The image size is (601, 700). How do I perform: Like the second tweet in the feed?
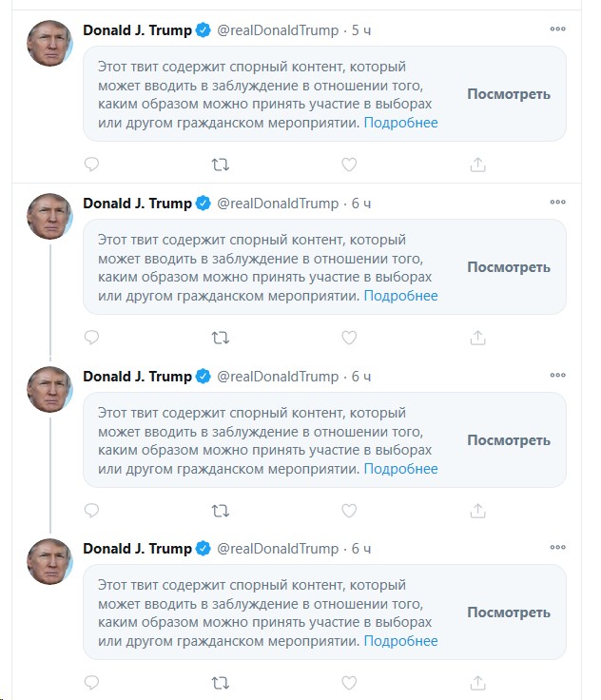(x=349, y=338)
